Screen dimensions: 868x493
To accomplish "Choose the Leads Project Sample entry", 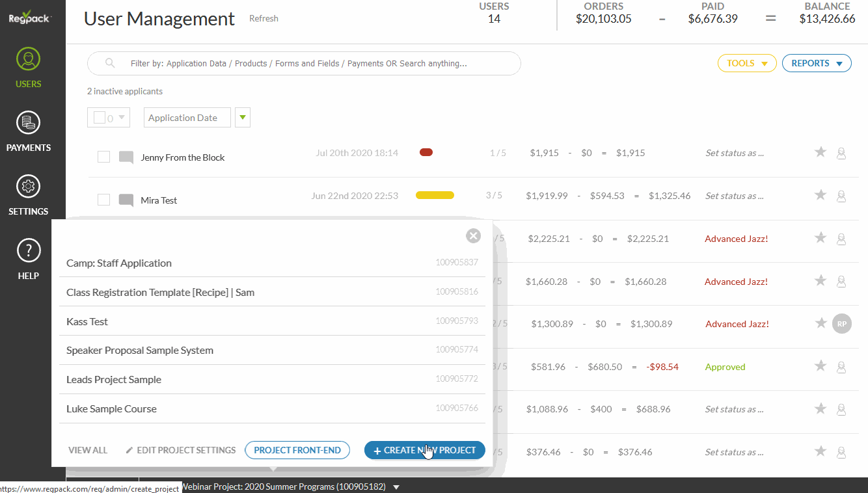I will pyautogui.click(x=114, y=380).
